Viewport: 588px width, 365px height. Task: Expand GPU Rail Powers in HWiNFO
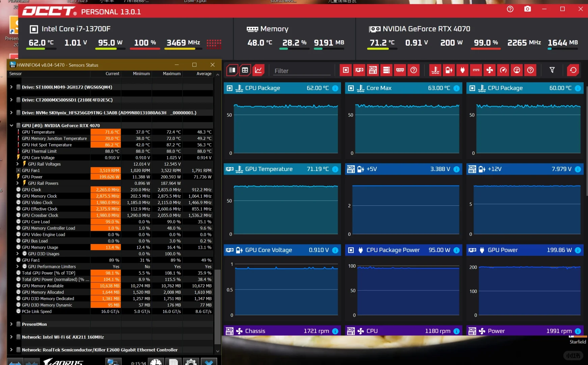tap(18, 183)
